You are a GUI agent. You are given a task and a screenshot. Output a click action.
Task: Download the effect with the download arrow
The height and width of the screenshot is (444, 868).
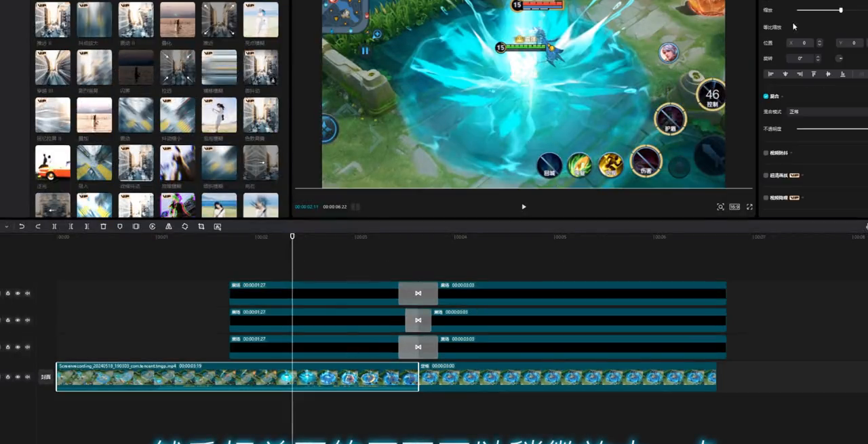click(x=273, y=80)
